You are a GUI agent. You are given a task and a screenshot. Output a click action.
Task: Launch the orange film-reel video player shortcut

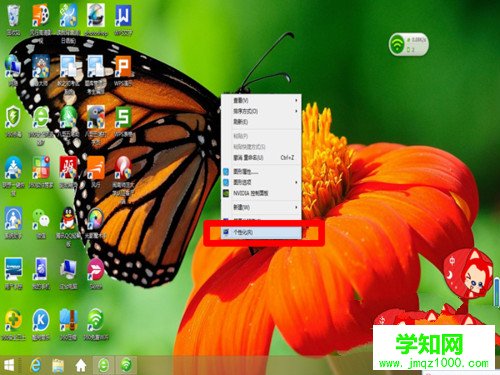(x=41, y=16)
